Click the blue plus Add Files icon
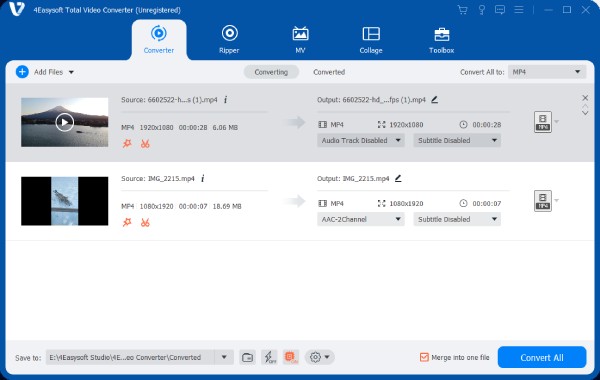The image size is (600, 380). [x=22, y=72]
